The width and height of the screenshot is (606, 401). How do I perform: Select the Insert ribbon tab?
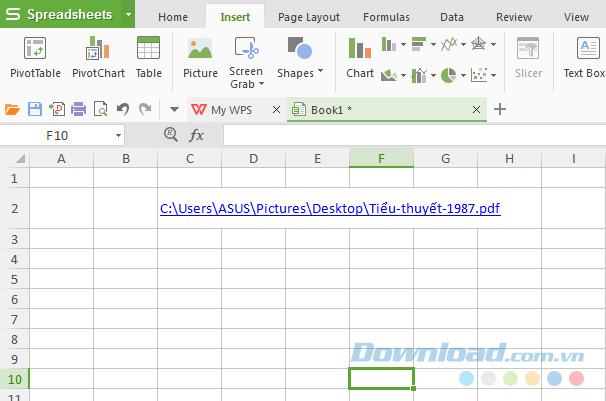coord(235,17)
